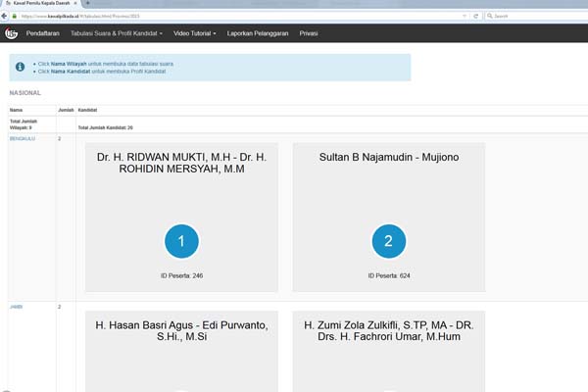The width and height of the screenshot is (588, 392).
Task: Click the new tab plus button
Action: click(x=88, y=4)
